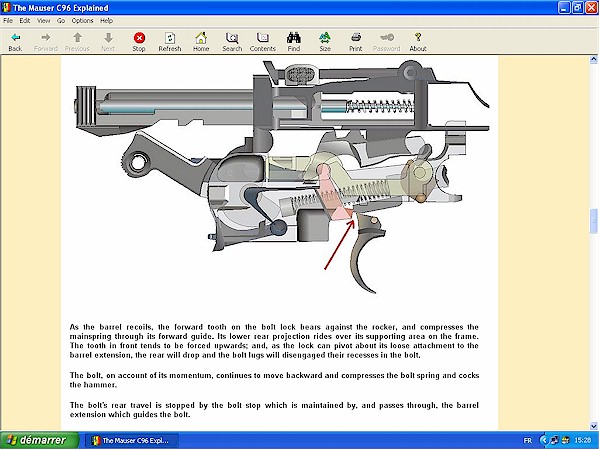Minimize the Mauser C96 Explained window
The image size is (600, 450).
564,8
